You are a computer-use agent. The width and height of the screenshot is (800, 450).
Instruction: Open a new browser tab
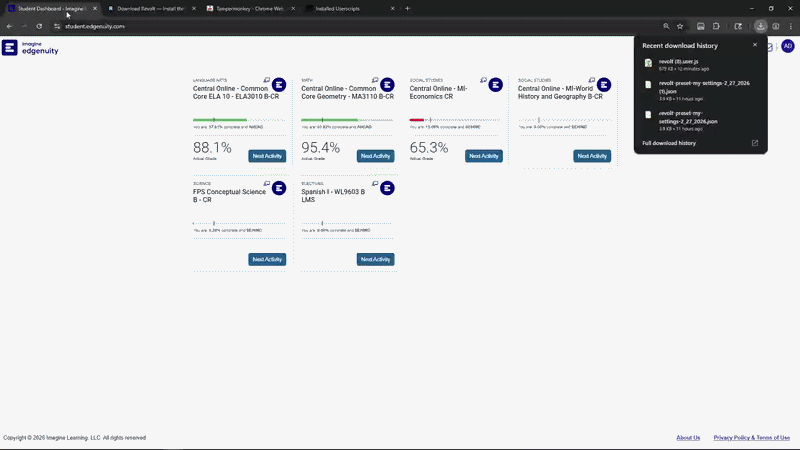click(407, 8)
